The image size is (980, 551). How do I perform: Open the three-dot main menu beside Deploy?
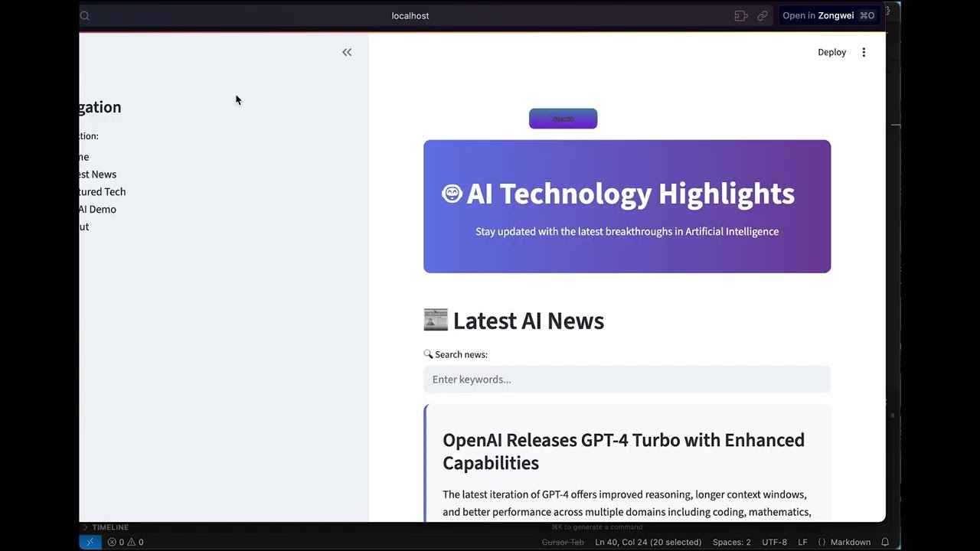click(x=864, y=52)
